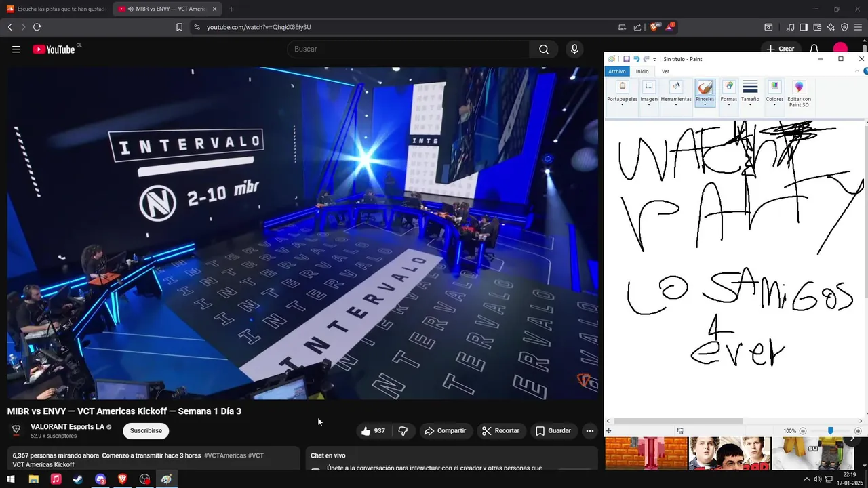Screen dimensions: 868x488
Task: Start voice search with the microphone
Action: coord(574,49)
